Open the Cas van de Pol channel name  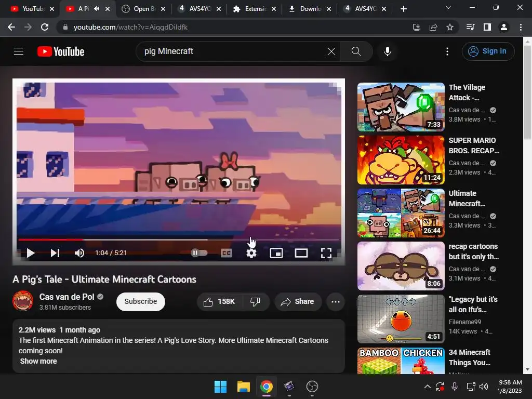67,297
